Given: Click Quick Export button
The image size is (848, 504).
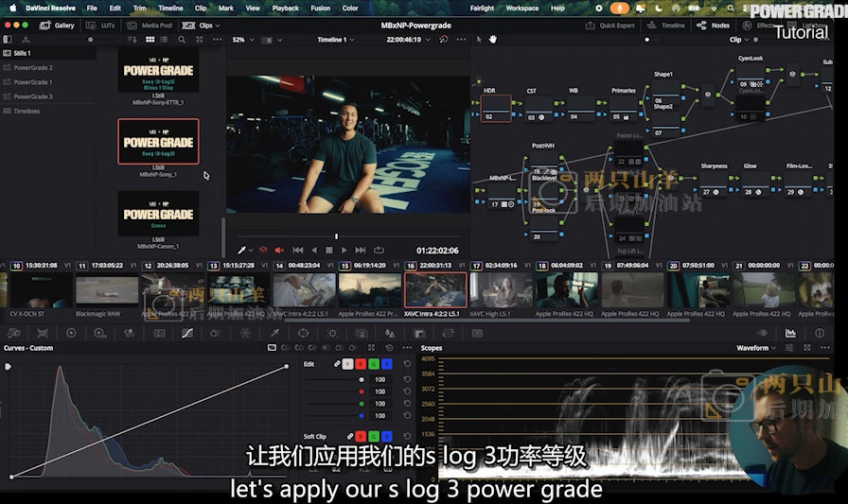Looking at the screenshot, I should point(610,26).
